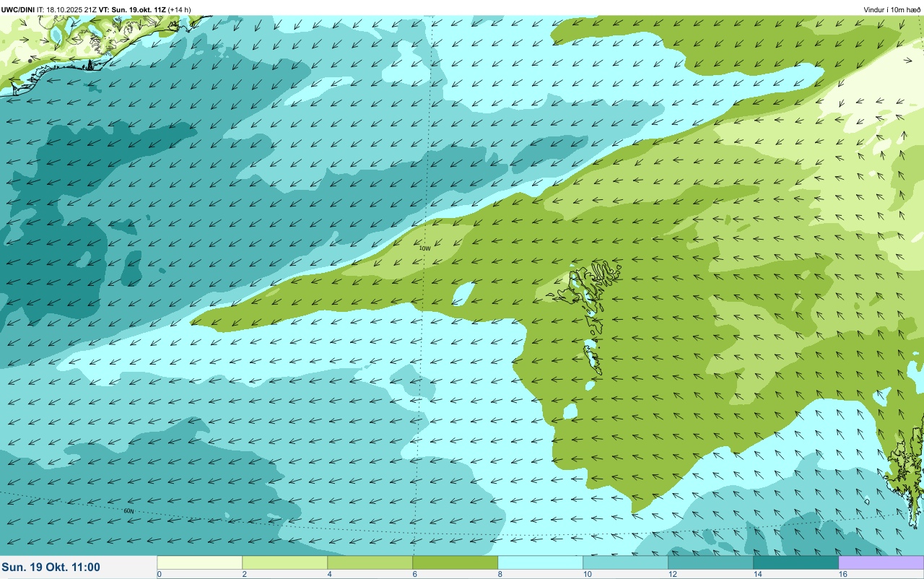Viewport: 924px width, 579px height.
Task: Click the 'Vindur í 10m hæð' title text
Action: coord(892,9)
